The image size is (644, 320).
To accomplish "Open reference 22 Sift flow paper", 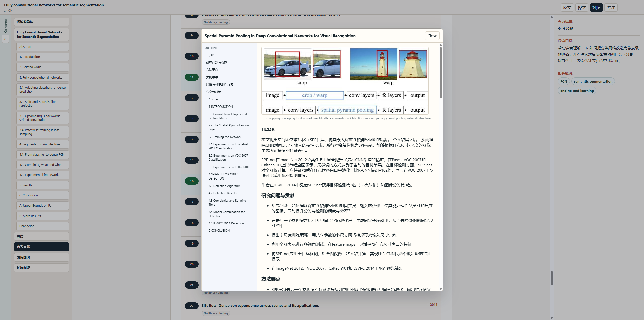I will tap(260, 305).
